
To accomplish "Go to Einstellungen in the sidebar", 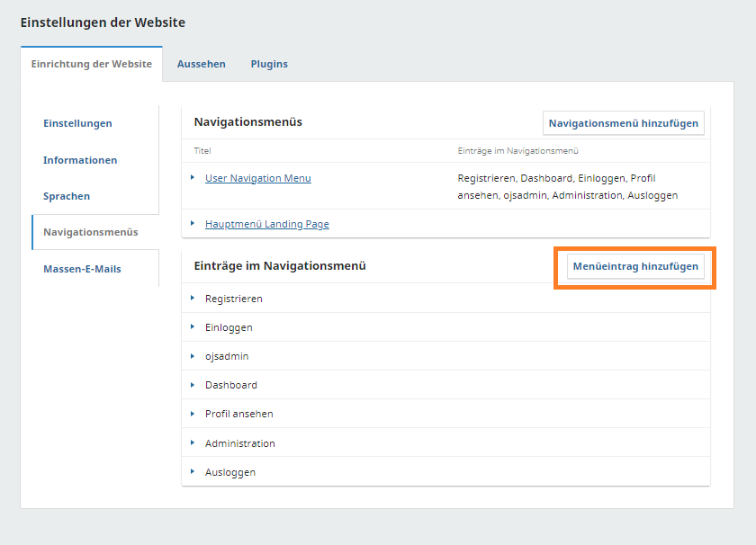I will click(77, 123).
